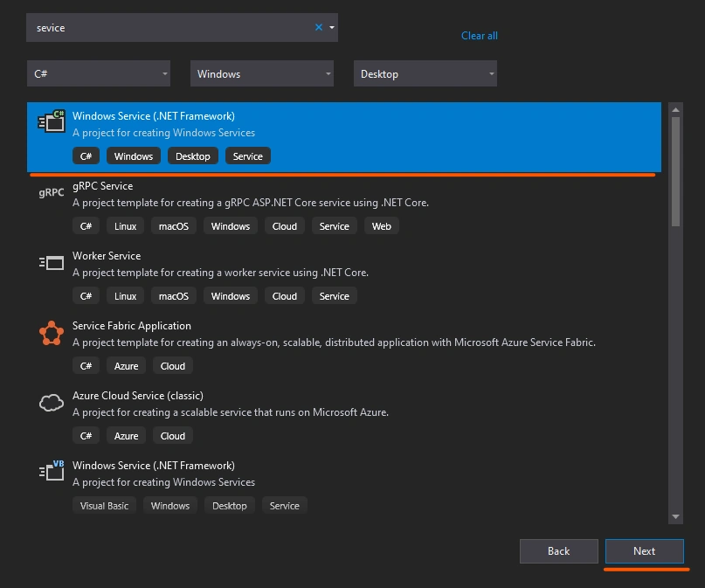Screen dimensions: 705x588
Task: Open the search history dropdown arrow
Action: (x=332, y=27)
